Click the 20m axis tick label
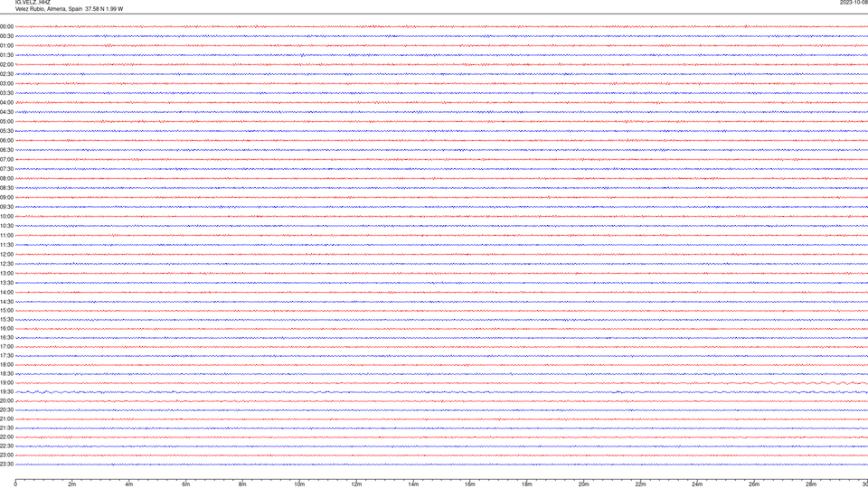This screenshot has width=868, height=488. (583, 484)
